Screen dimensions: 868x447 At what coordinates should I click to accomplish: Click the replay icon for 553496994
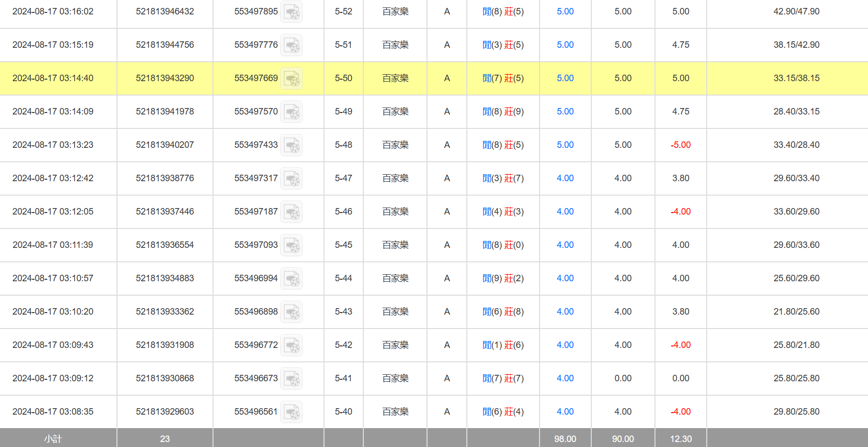291,279
